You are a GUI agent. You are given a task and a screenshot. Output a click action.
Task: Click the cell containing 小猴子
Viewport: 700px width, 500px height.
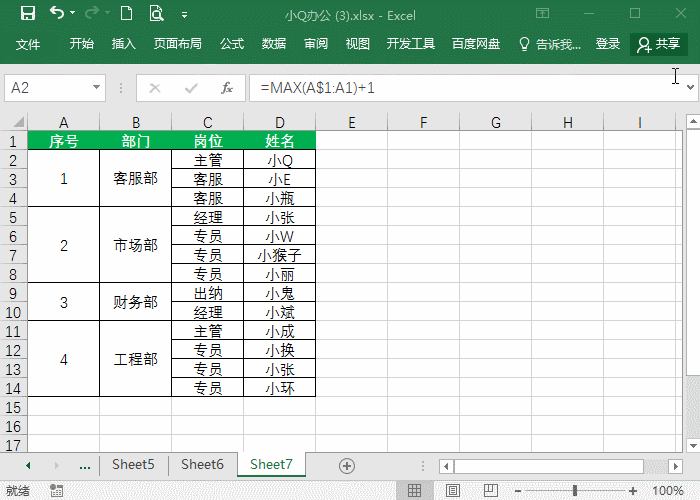click(279, 255)
